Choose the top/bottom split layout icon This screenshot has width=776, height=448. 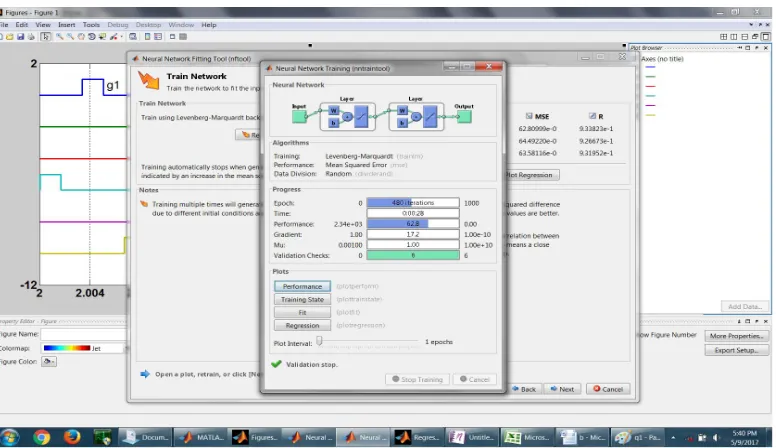pos(744,37)
